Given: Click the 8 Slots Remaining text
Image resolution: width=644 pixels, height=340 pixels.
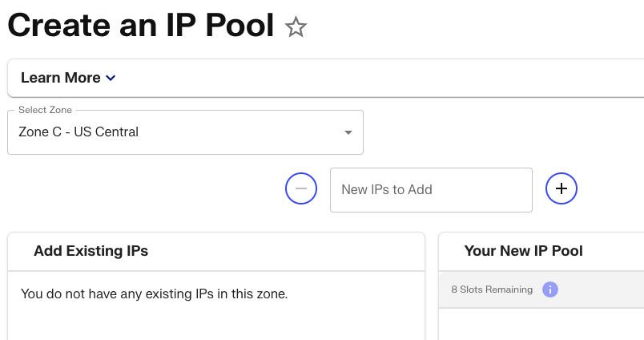Looking at the screenshot, I should [x=492, y=289].
